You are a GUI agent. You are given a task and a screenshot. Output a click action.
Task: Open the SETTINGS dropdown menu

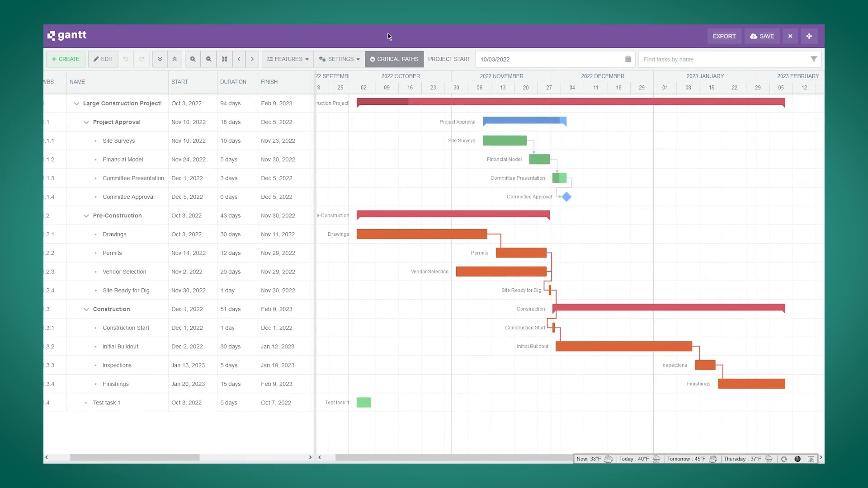339,59
